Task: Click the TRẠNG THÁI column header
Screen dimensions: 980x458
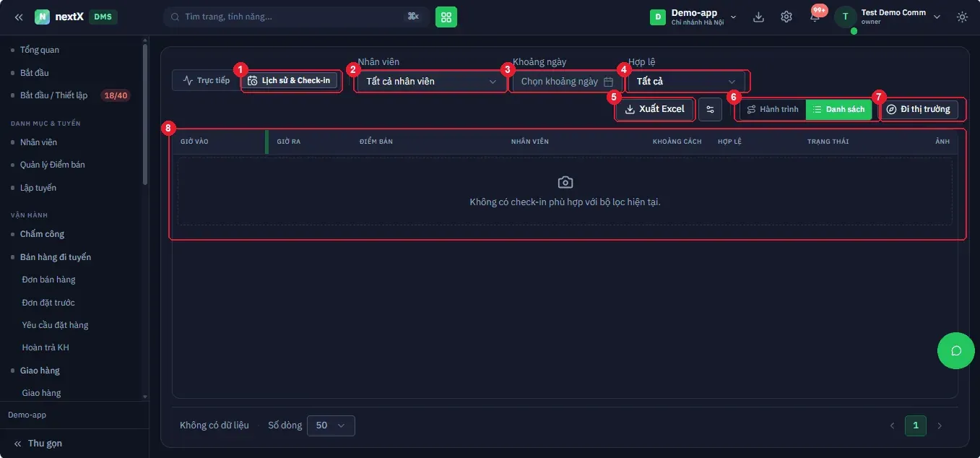Action: tap(828, 142)
